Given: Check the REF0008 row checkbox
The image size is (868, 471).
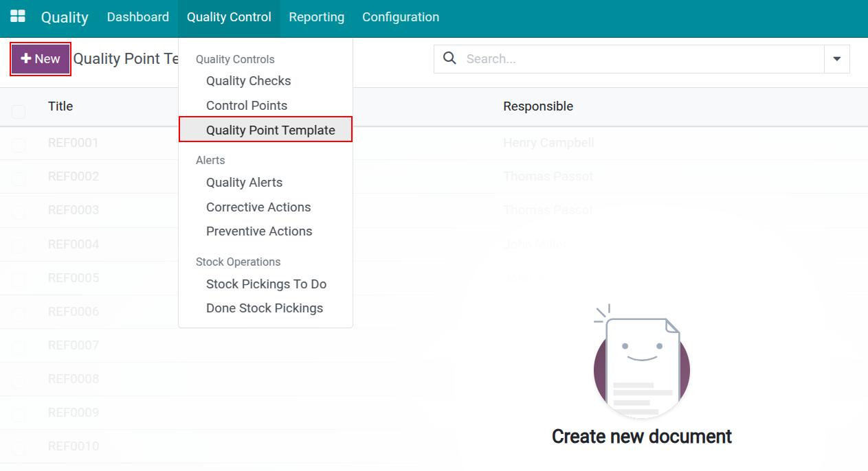Looking at the screenshot, I should 19,380.
